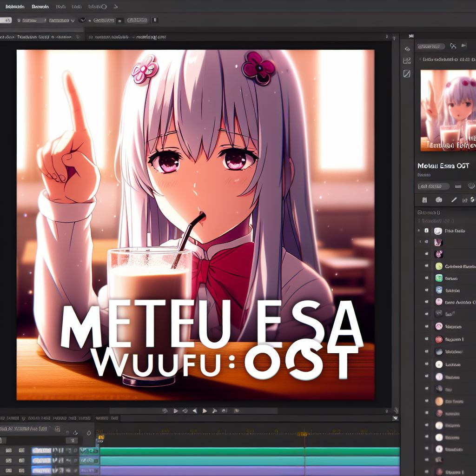Toggle visibility of the blue icon layer
The height and width of the screenshot is (476, 476).
click(427, 290)
